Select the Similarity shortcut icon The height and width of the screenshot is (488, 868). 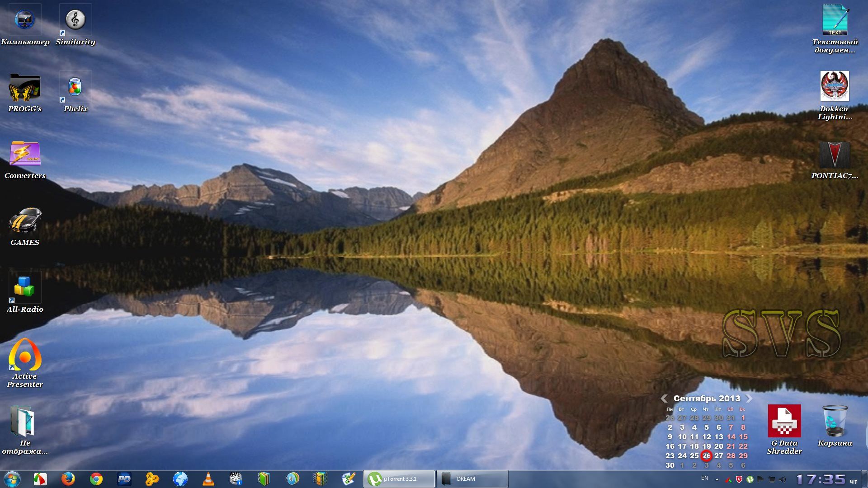click(75, 25)
